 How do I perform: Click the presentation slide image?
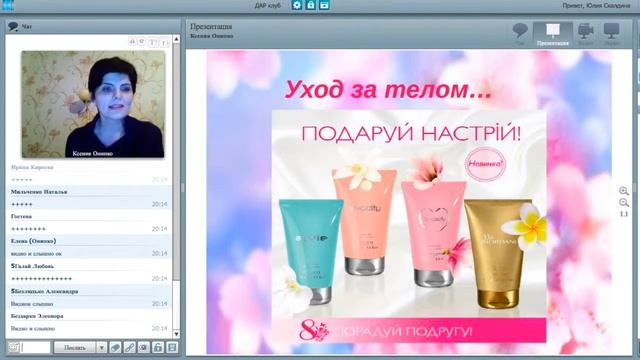click(409, 202)
